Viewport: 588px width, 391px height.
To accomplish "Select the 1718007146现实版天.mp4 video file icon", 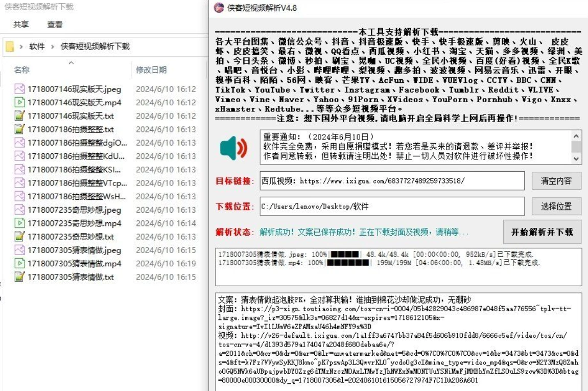I will point(19,102).
